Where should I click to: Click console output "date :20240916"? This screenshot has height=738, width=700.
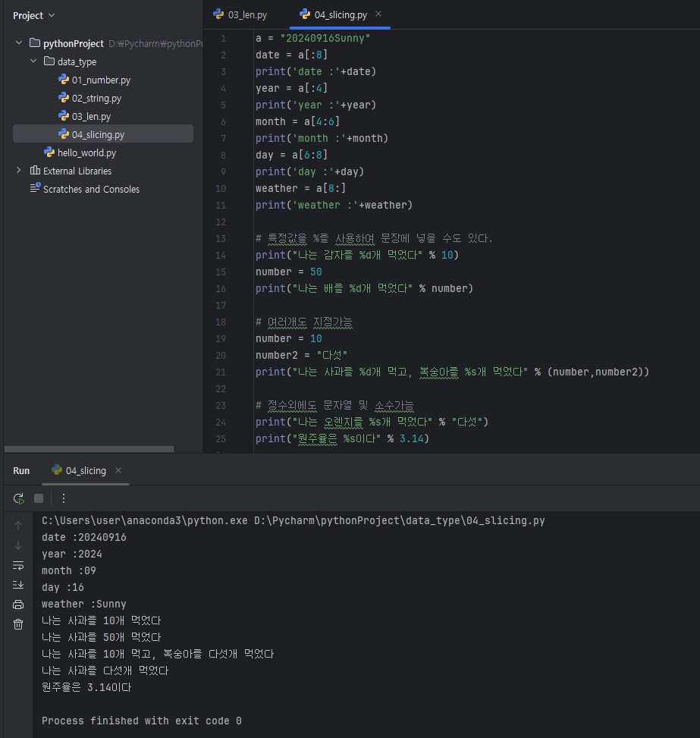click(x=83, y=538)
